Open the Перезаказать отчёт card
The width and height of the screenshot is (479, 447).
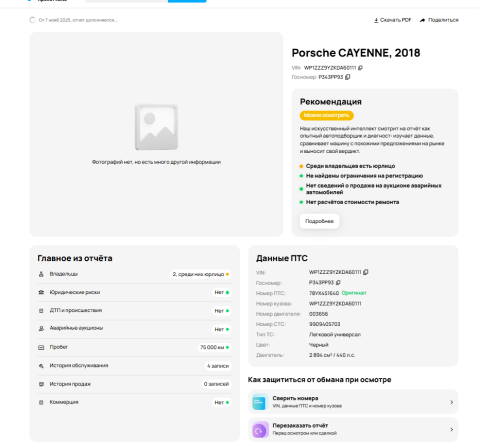pos(353,429)
